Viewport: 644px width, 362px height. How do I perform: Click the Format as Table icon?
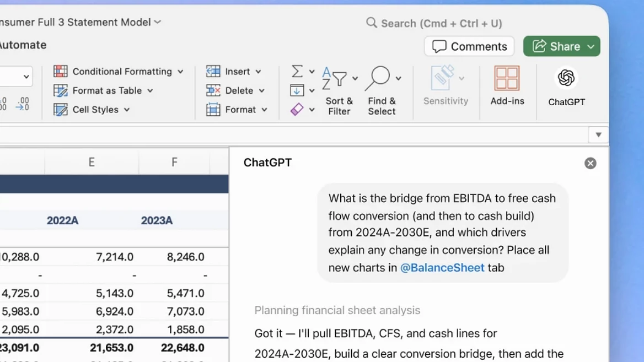(x=61, y=90)
